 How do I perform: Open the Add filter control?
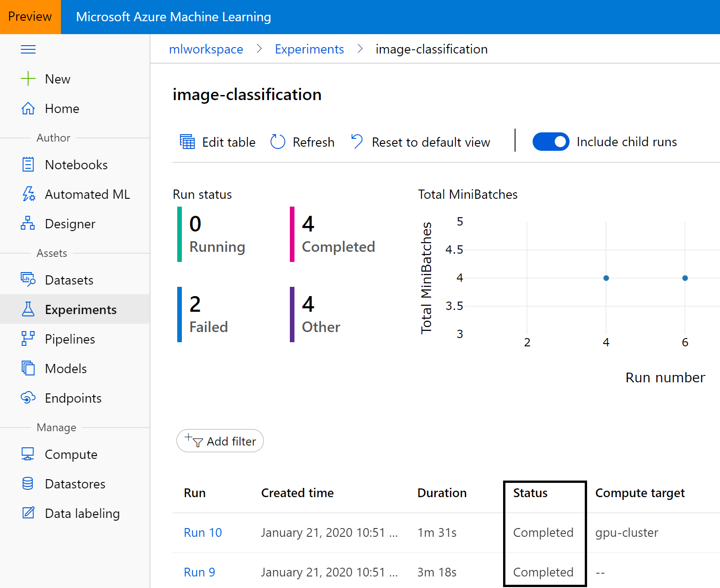pyautogui.click(x=220, y=441)
